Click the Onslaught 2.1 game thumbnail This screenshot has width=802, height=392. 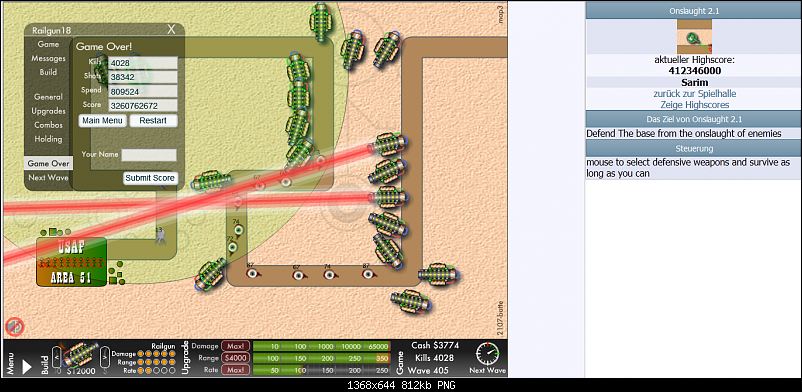tap(694, 36)
